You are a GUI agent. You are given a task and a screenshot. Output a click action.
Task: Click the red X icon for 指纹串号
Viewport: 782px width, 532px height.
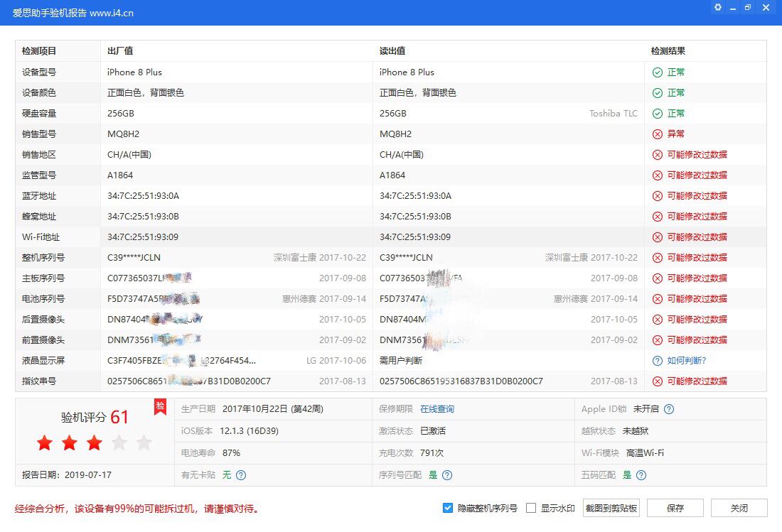pos(658,381)
